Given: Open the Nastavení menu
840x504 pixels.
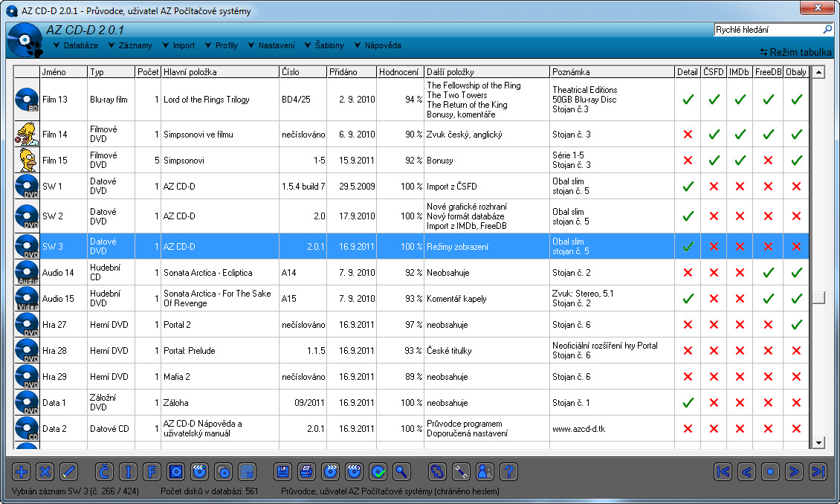Looking at the screenshot, I should pyautogui.click(x=271, y=45).
